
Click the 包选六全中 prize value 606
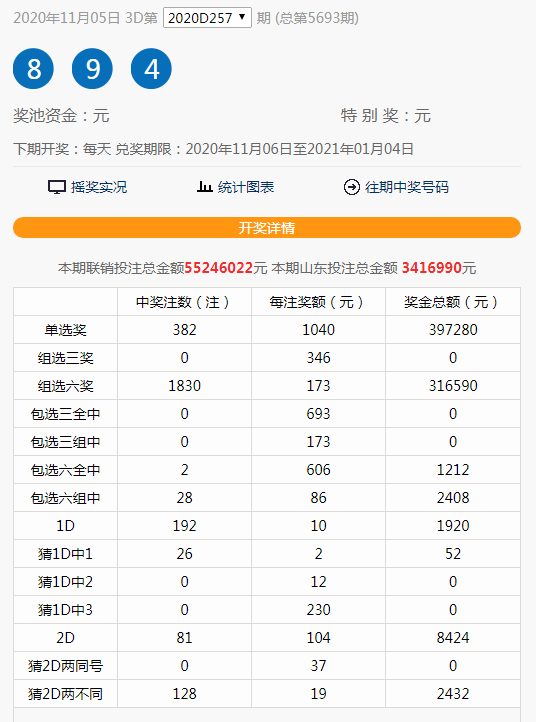point(319,470)
